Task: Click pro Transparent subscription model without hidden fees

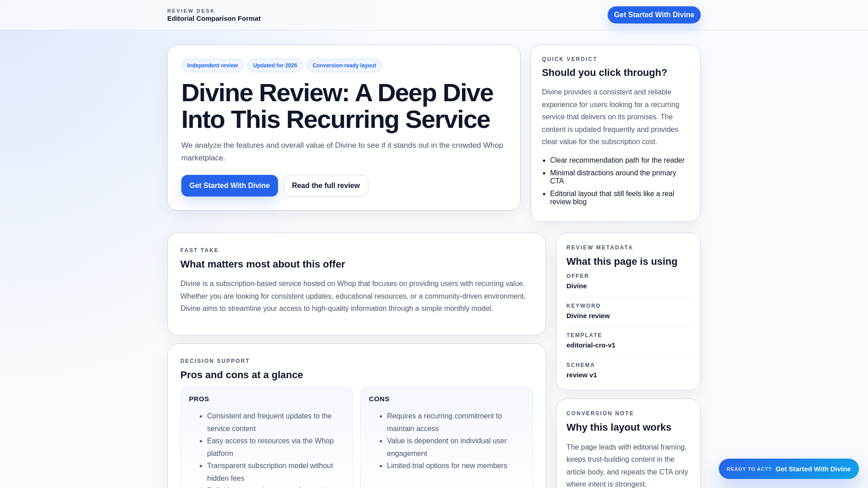Action: (x=270, y=472)
